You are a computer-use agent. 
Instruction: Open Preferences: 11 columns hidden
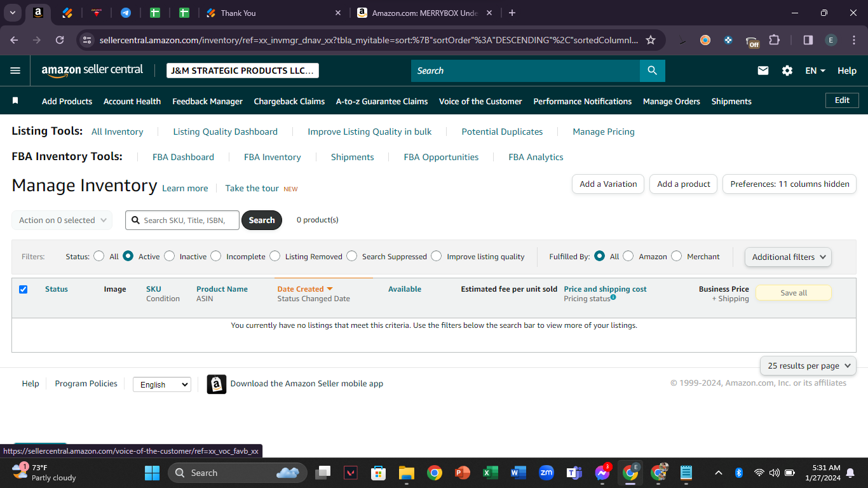point(790,184)
